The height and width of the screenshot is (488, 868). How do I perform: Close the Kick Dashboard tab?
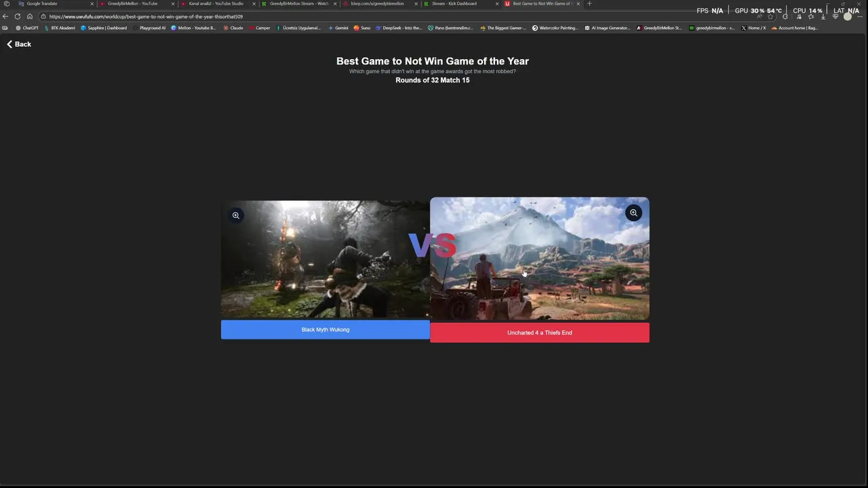click(x=497, y=3)
